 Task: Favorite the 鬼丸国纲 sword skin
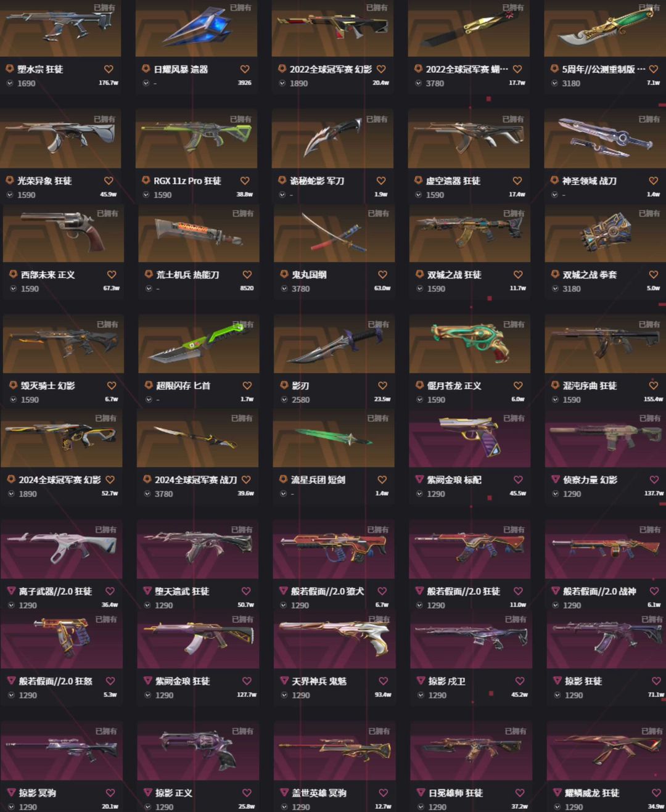(x=382, y=274)
